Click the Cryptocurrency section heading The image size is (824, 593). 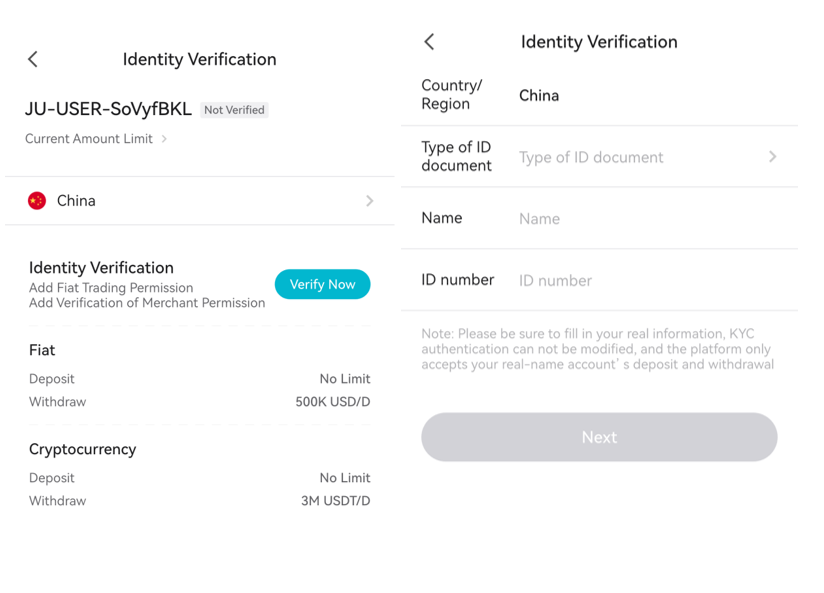[83, 449]
